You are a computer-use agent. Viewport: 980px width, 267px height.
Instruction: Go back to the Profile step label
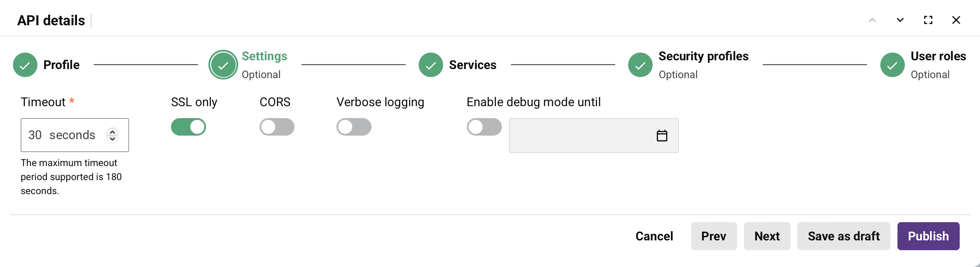pyautogui.click(x=61, y=65)
